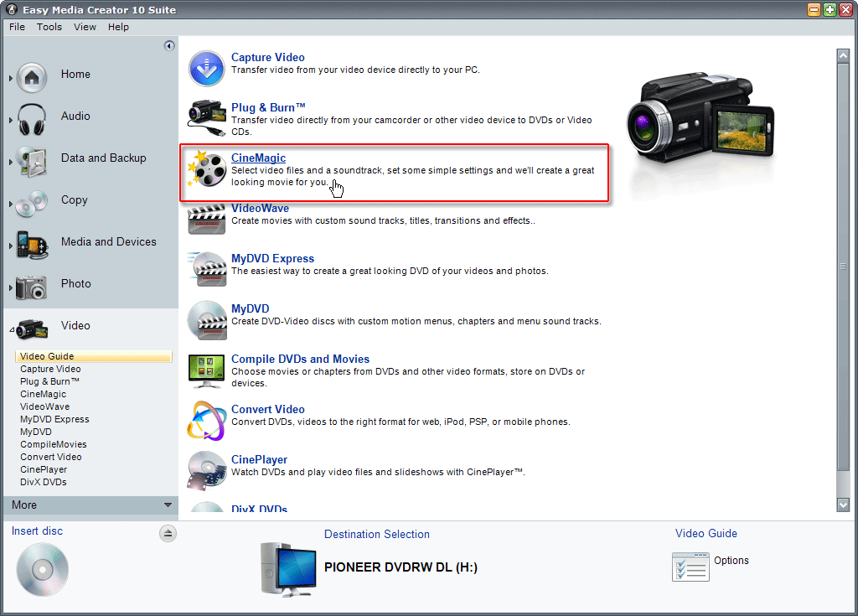This screenshot has height=616, width=858.
Task: Select CompileMovies in the sidebar list
Action: [x=54, y=445]
